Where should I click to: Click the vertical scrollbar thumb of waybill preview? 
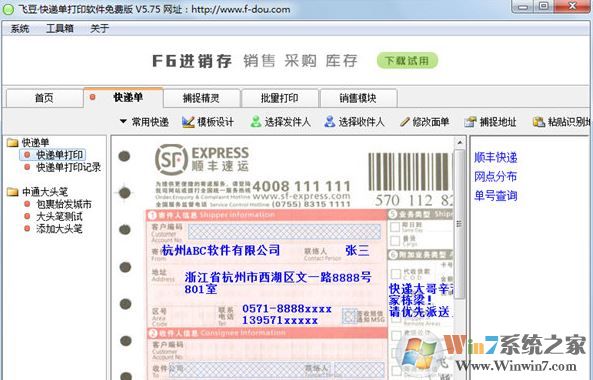click(459, 224)
